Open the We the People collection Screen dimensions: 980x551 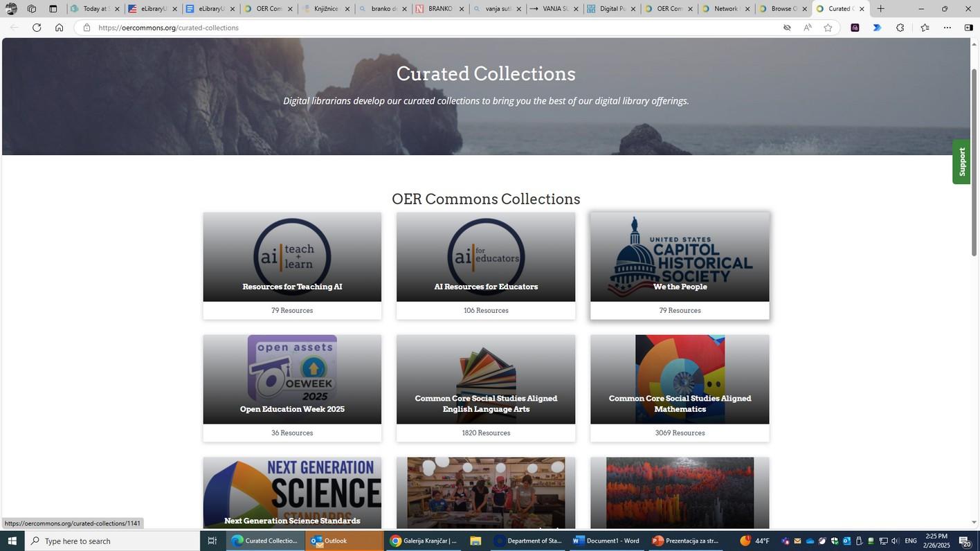pos(680,266)
